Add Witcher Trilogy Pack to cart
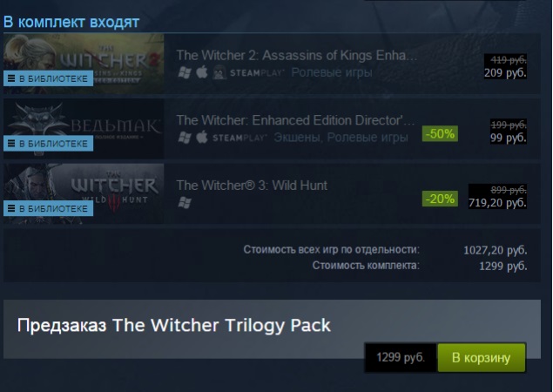The width and height of the screenshot is (553, 392). pos(482,357)
